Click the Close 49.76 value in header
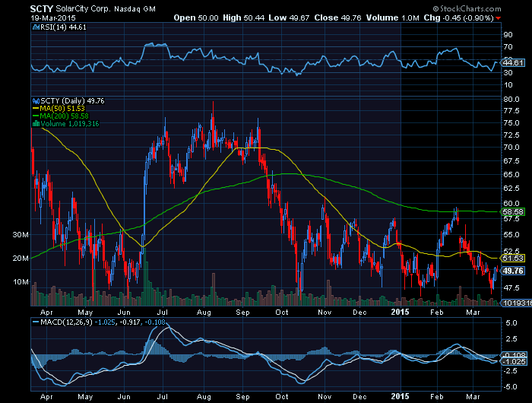The height and width of the screenshot is (403, 532). pyautogui.click(x=337, y=17)
